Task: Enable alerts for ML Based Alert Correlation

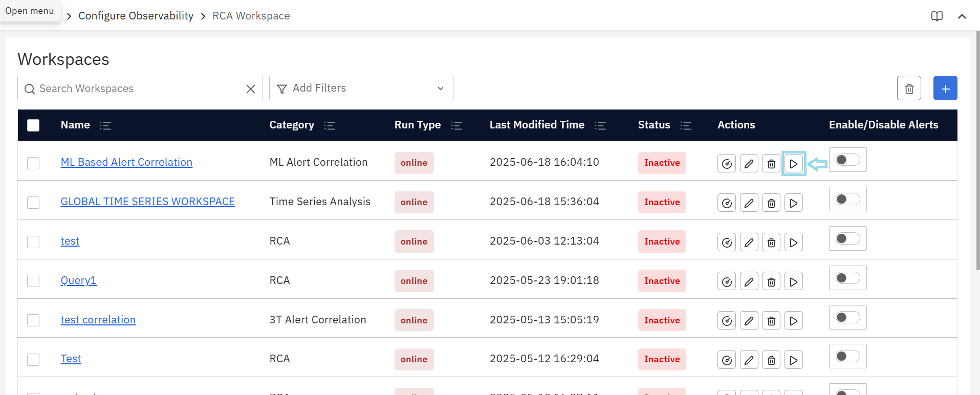Action: tap(847, 160)
